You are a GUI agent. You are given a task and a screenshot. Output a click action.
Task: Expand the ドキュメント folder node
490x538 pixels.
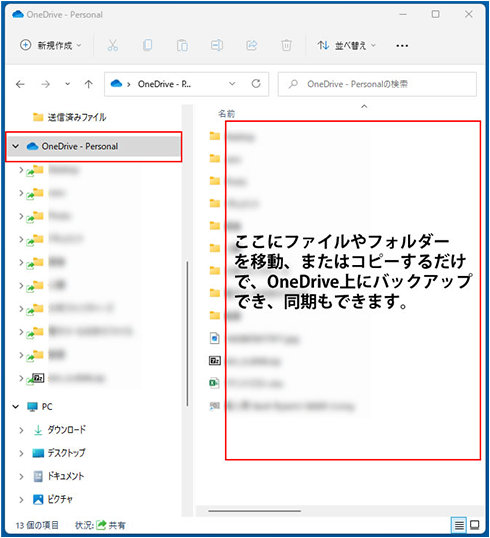(x=21, y=477)
